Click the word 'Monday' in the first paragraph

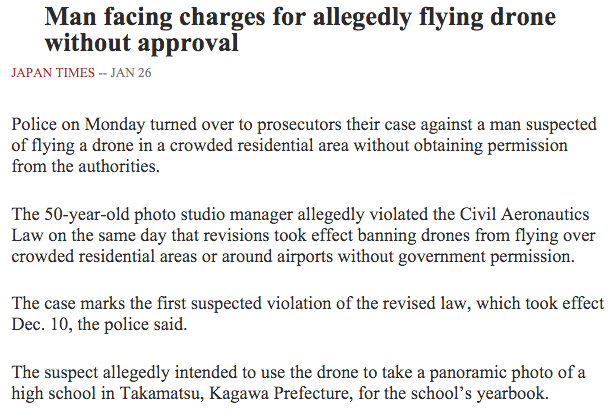[115, 124]
